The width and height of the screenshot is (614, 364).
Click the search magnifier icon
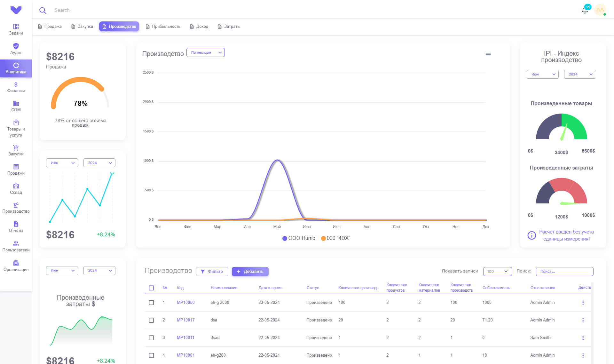pyautogui.click(x=43, y=10)
